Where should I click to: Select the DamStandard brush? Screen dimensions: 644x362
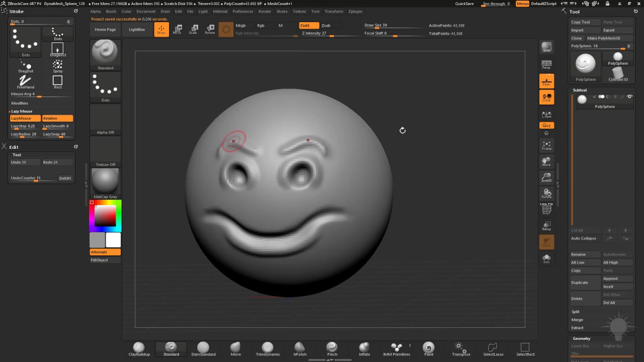click(x=203, y=349)
